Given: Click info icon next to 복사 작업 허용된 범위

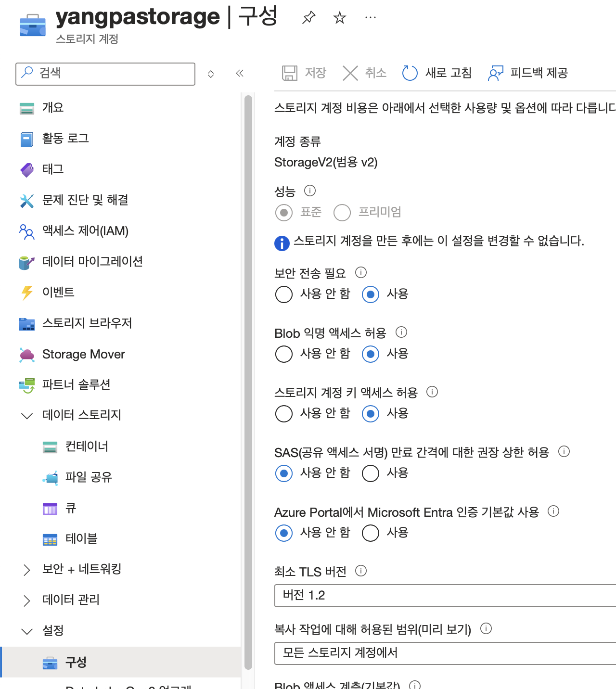Looking at the screenshot, I should pos(486,628).
